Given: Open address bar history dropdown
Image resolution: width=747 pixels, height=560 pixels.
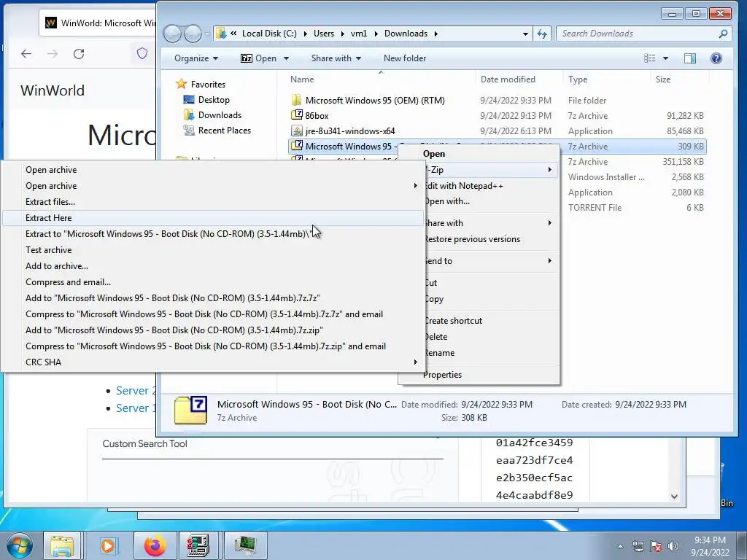Looking at the screenshot, I should point(525,34).
